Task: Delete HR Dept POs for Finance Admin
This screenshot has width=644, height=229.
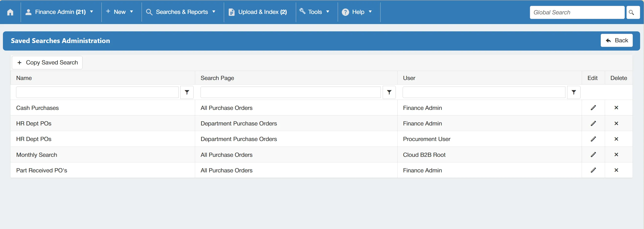Action: tap(616, 123)
